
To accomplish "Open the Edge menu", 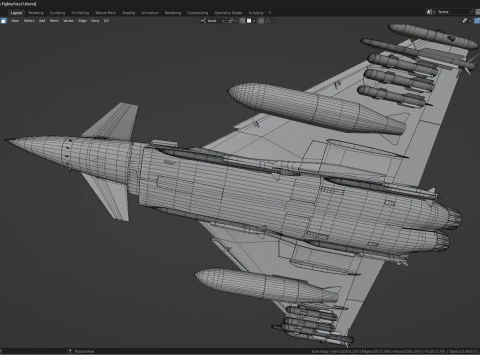I will click(x=83, y=21).
